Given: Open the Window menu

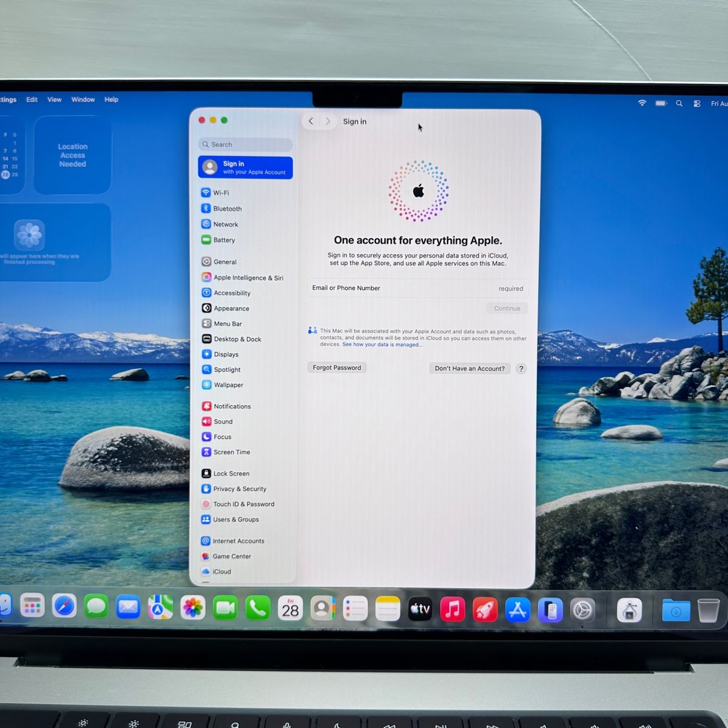Looking at the screenshot, I should (83, 99).
